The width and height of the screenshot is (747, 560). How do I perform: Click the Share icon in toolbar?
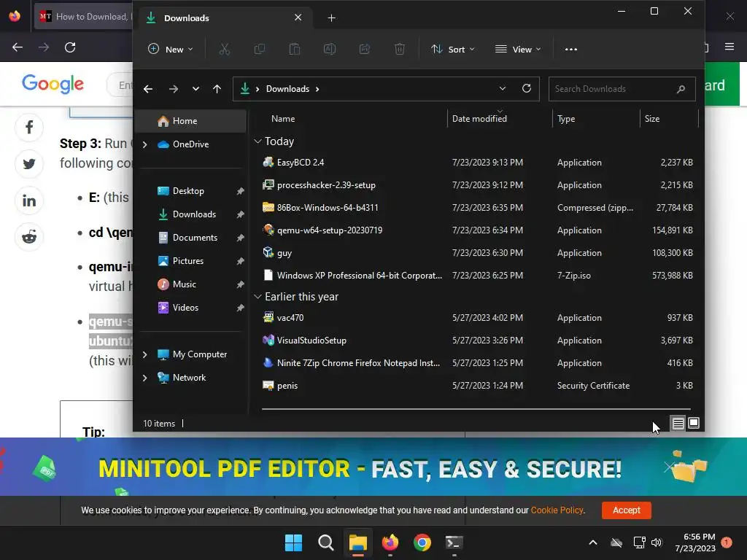coord(365,49)
